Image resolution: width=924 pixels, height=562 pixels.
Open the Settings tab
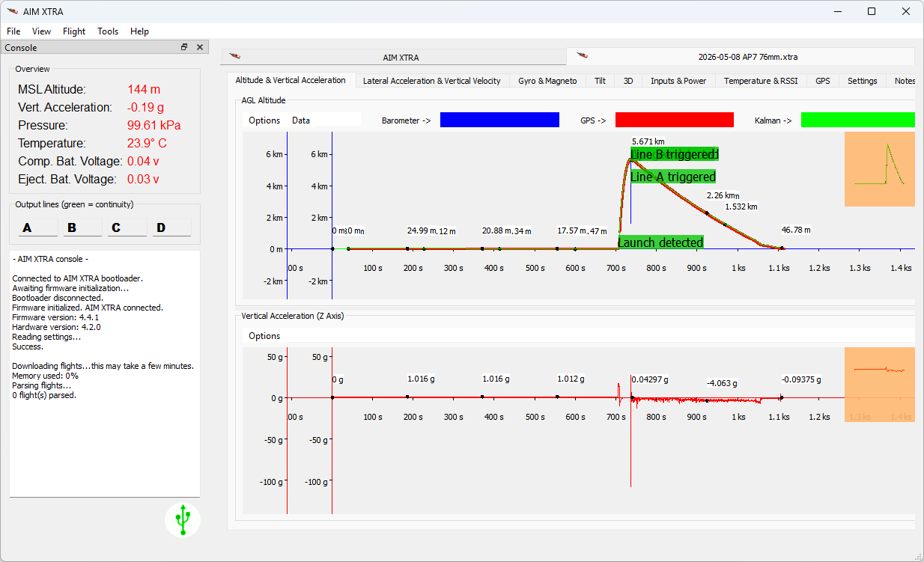pos(863,81)
